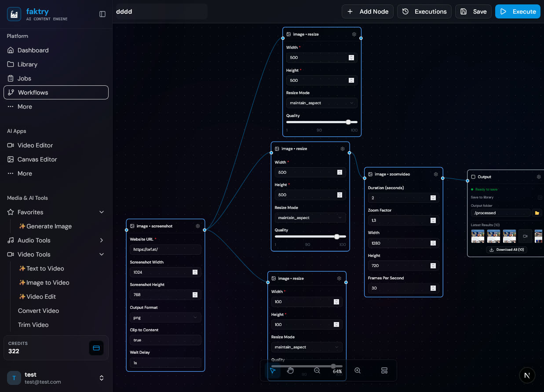Open settings gear on resize node with width 100

[339, 278]
